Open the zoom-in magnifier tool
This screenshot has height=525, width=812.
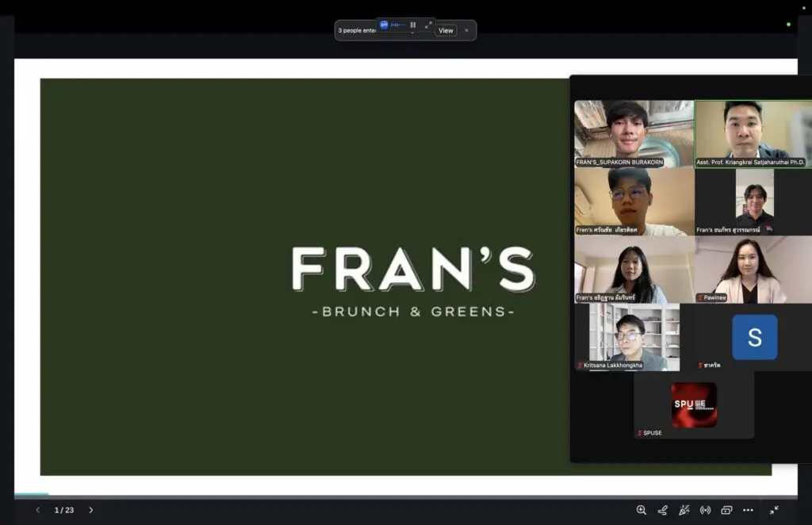click(641, 510)
